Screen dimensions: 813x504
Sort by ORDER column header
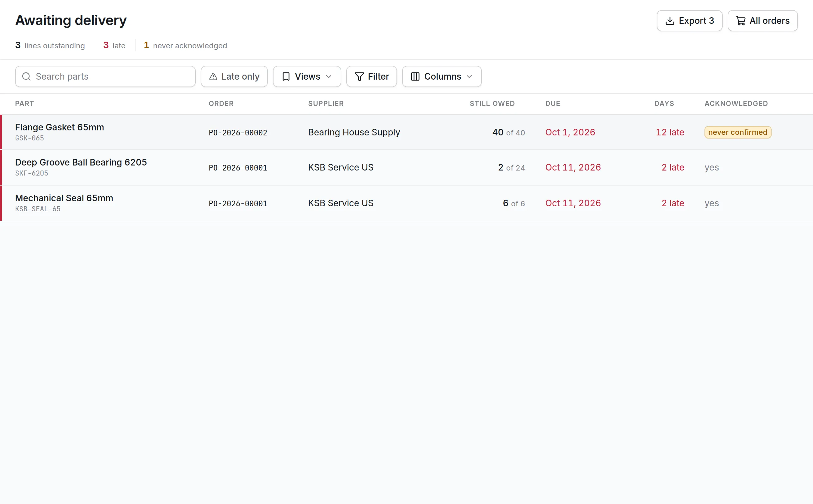point(221,104)
